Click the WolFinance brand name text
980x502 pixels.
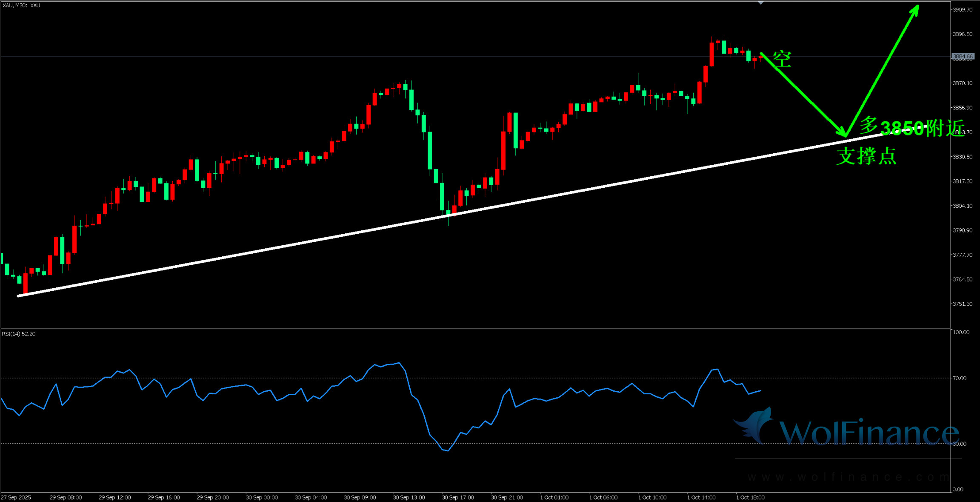pos(869,433)
